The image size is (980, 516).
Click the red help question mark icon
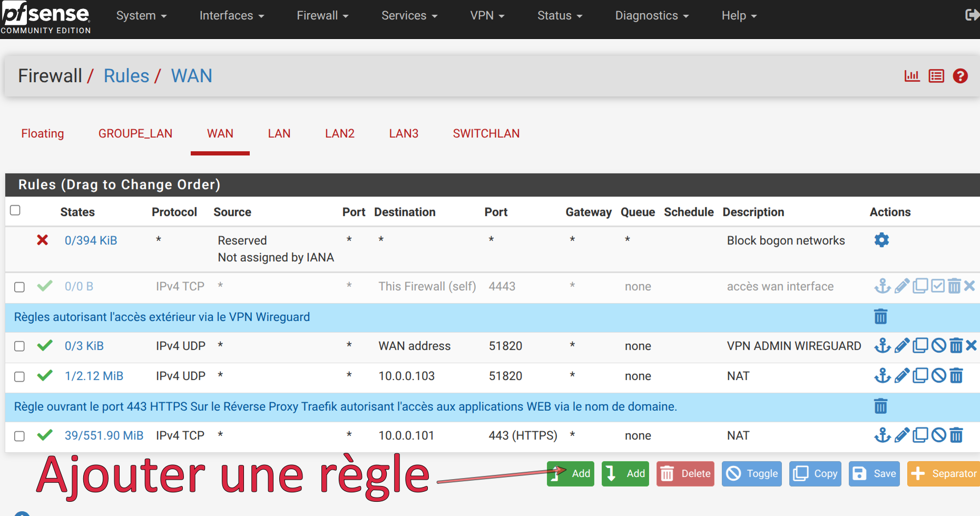(x=960, y=76)
